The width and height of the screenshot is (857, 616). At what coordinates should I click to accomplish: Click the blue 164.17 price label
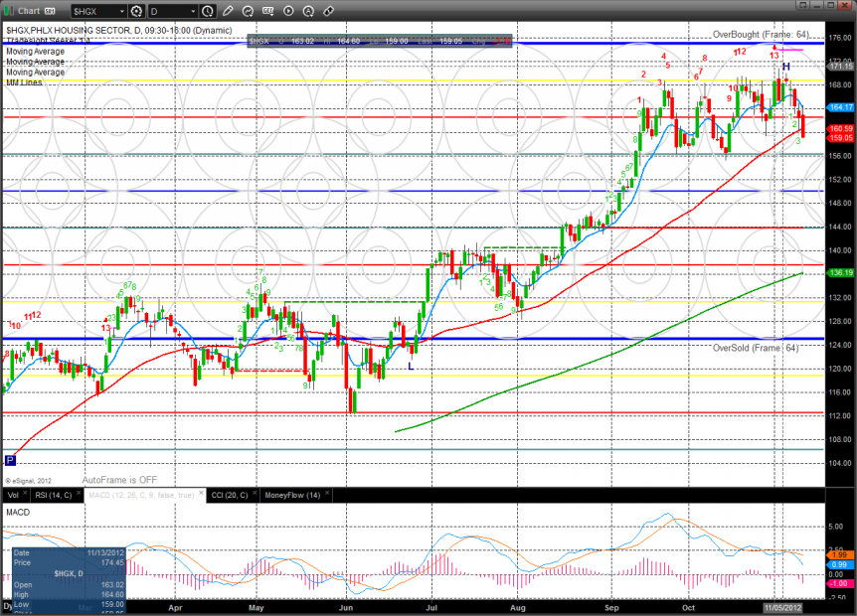coord(841,107)
